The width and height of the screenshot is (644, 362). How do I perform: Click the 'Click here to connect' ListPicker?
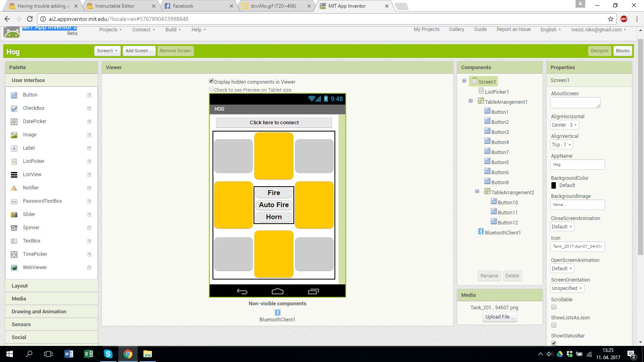[x=274, y=123]
